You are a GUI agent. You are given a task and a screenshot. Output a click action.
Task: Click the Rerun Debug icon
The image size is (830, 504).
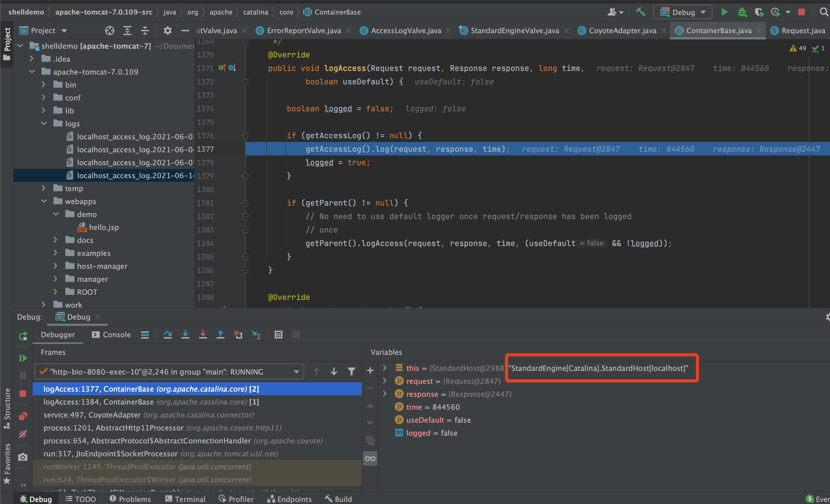click(23, 336)
